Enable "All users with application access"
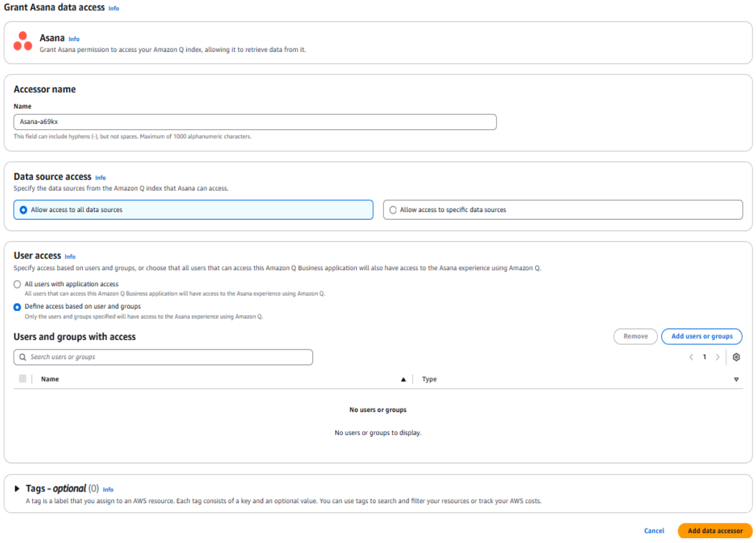This screenshot has width=756, height=543. [17, 284]
